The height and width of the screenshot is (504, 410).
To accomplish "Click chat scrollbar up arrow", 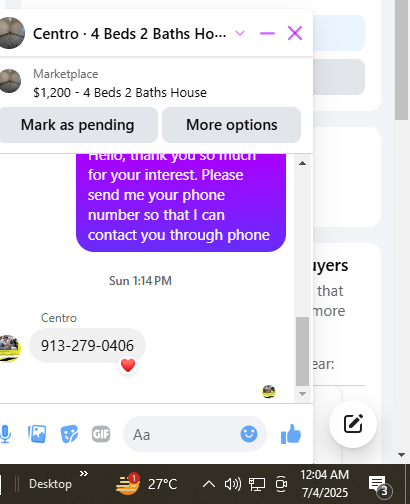I will (x=302, y=163).
